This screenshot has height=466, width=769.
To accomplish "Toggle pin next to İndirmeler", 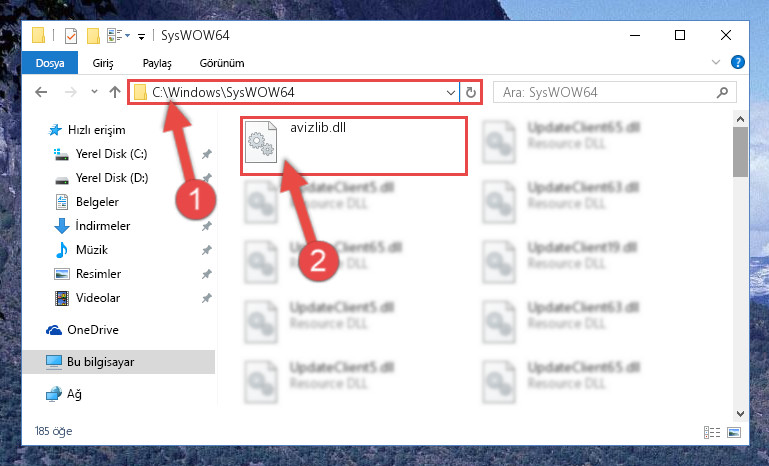I will tap(206, 226).
